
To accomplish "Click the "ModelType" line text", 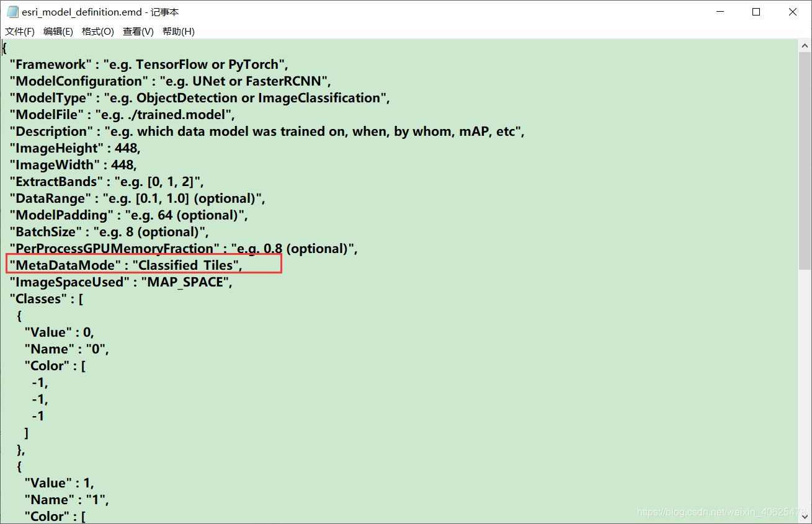I will coord(199,98).
